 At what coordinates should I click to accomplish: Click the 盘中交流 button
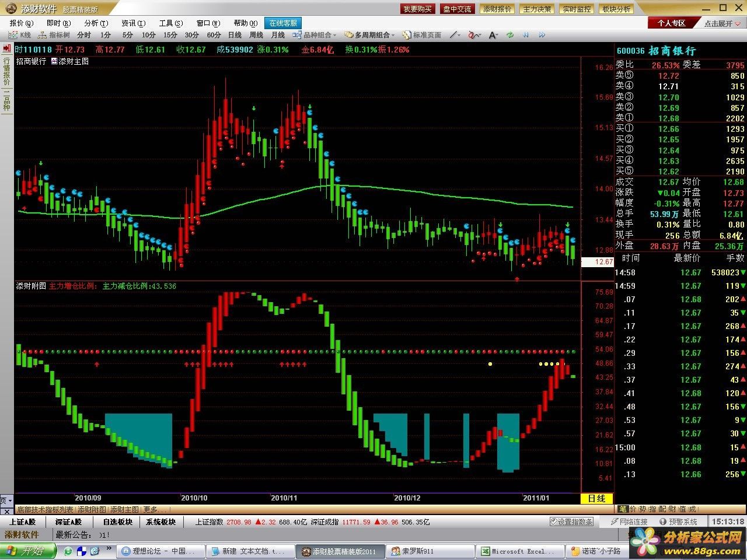457,9
